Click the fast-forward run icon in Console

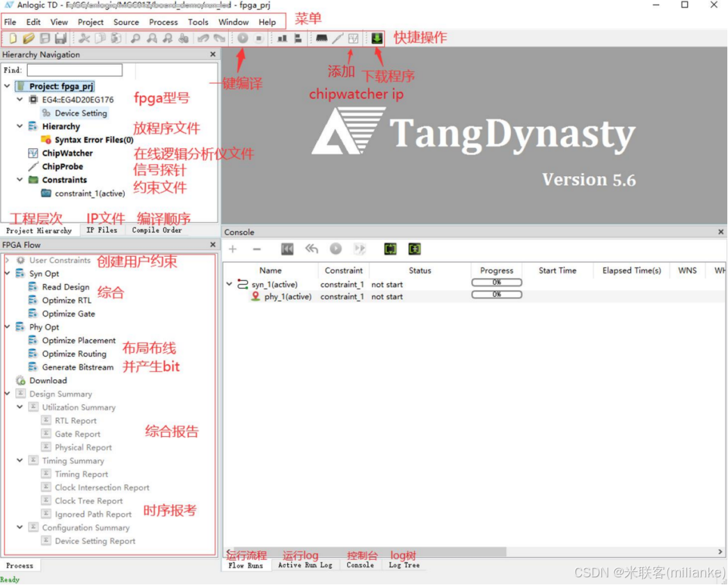(360, 249)
